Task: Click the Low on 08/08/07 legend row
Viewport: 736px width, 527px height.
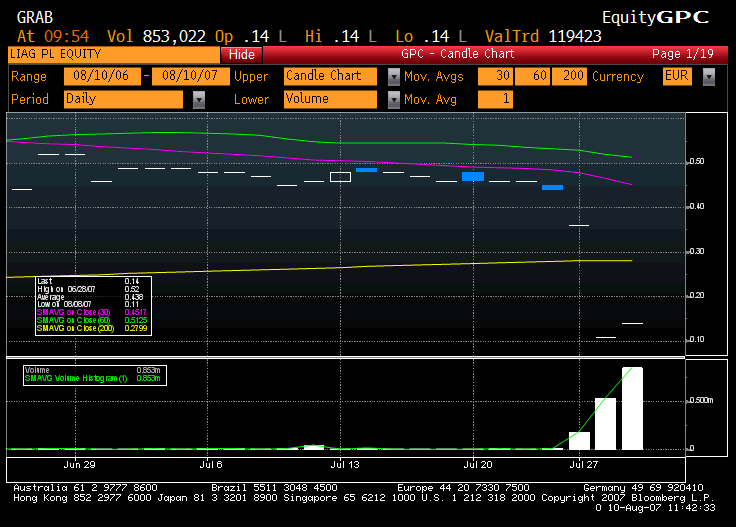Action: tap(88, 304)
